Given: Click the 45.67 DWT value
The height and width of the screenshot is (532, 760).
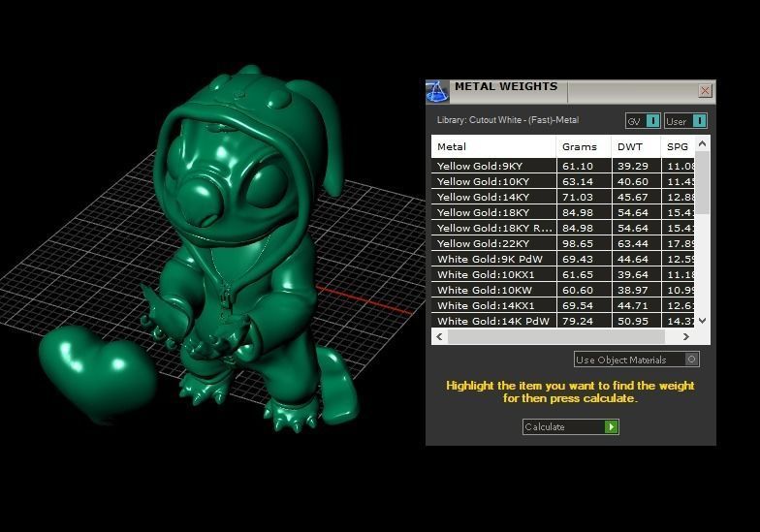Looking at the screenshot, I should point(633,198).
